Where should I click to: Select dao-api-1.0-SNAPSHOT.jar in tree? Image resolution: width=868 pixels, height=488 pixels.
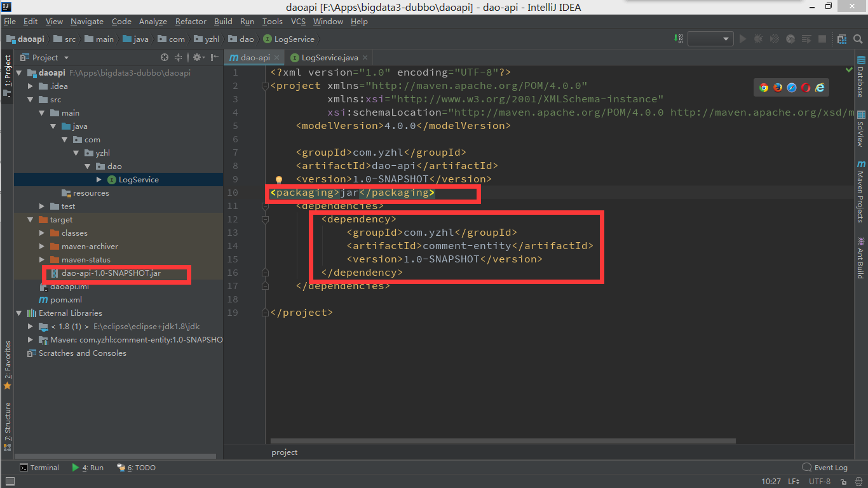pyautogui.click(x=111, y=273)
